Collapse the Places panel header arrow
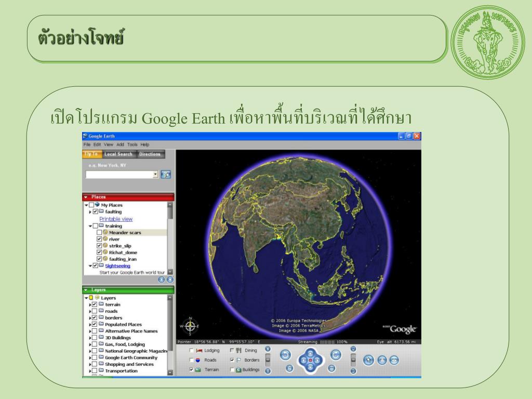Screen dimensions: 532x399 click(86, 197)
